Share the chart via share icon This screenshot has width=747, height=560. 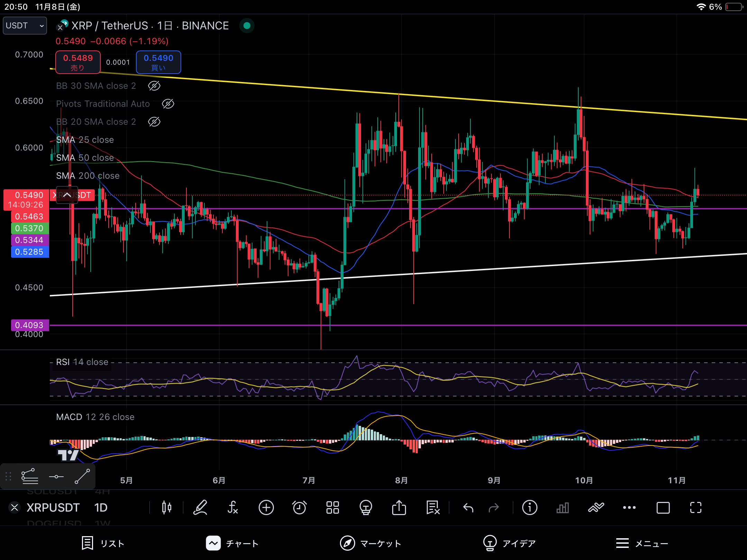[x=399, y=507]
